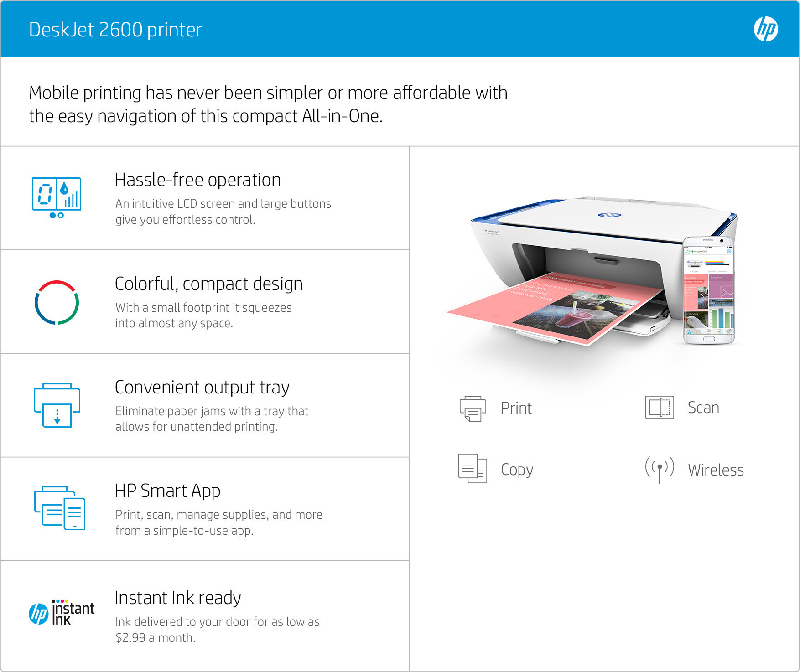This screenshot has height=672, width=800.
Task: Click the 'Hassle-free operation' heading
Action: pos(197,180)
